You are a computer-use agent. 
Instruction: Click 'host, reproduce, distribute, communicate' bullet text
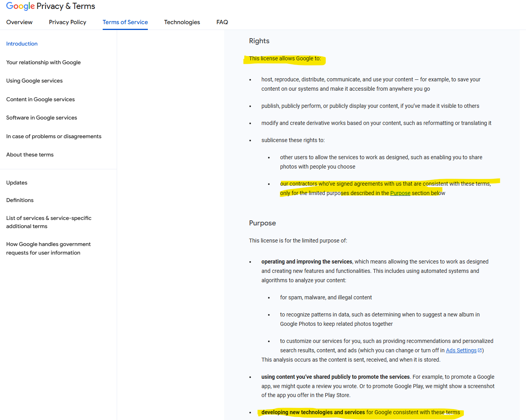(371, 84)
